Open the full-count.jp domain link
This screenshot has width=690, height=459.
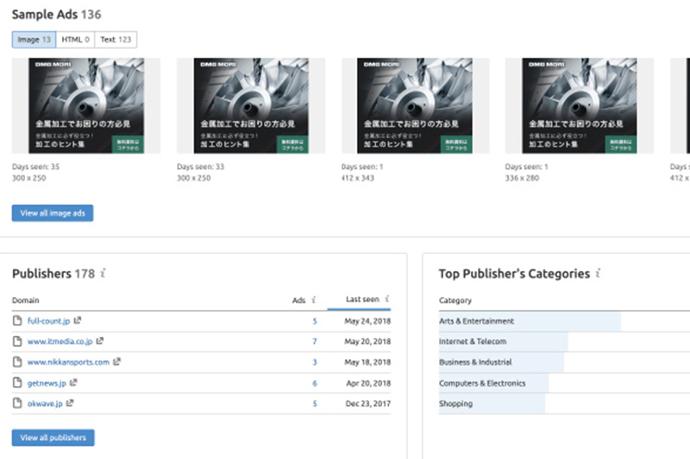pyautogui.click(x=48, y=321)
